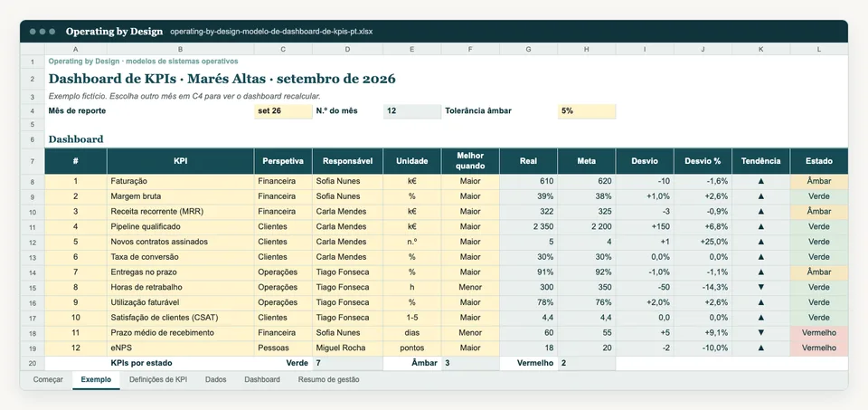Click the Vermelho count cell showing 2

point(586,364)
